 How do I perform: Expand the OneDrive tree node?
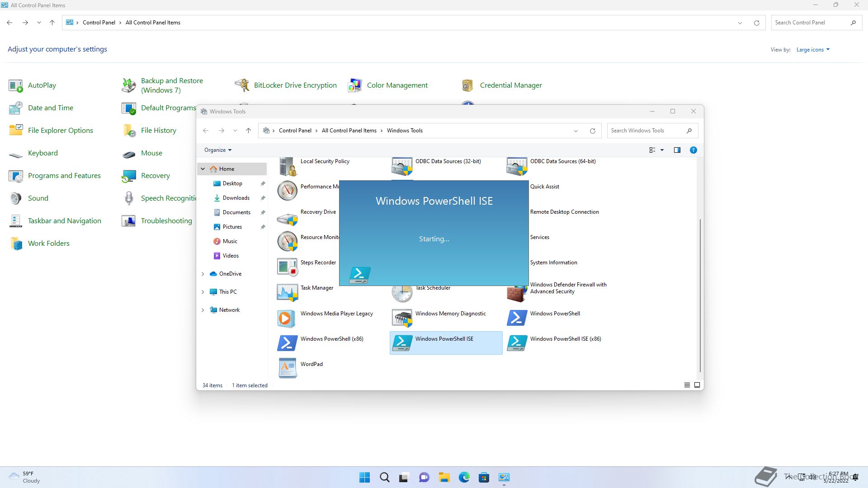pyautogui.click(x=203, y=274)
